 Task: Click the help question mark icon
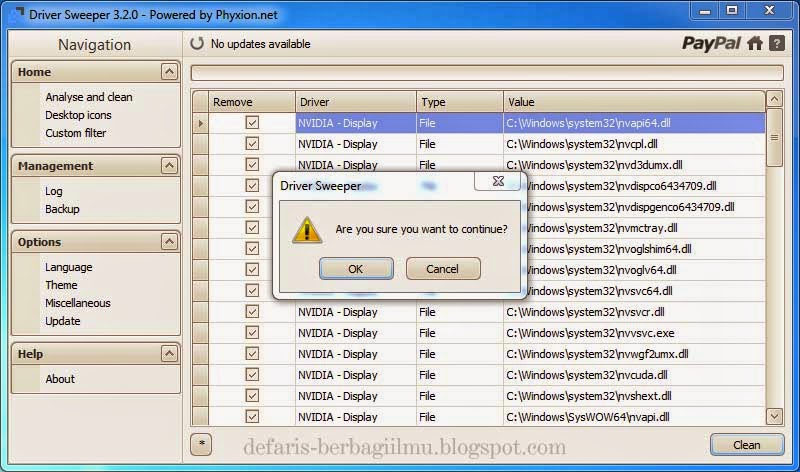(776, 43)
